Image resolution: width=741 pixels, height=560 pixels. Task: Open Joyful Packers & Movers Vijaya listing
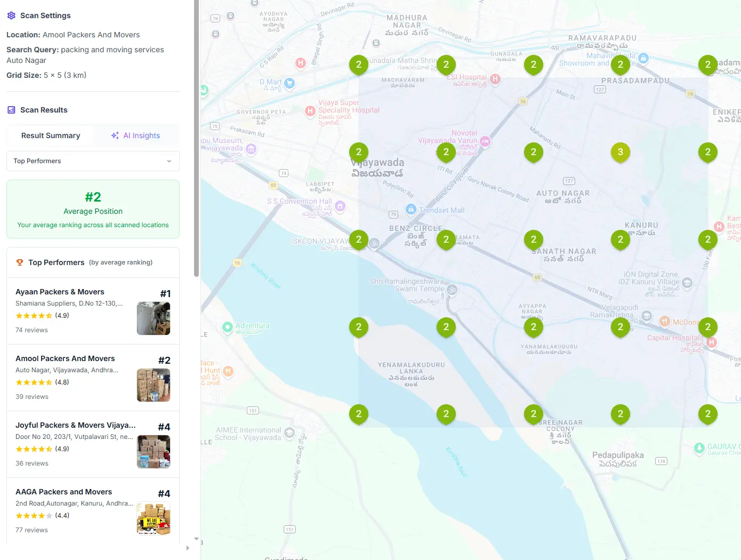click(93, 444)
